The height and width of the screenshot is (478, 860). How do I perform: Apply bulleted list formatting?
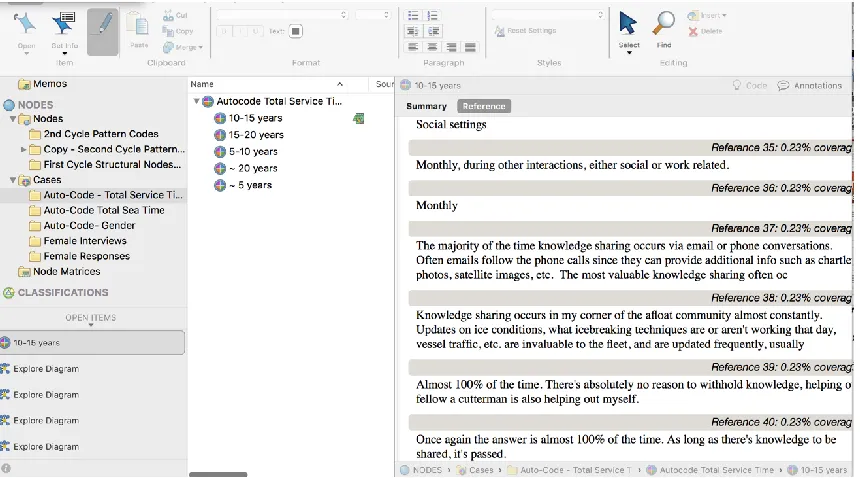pyautogui.click(x=413, y=15)
